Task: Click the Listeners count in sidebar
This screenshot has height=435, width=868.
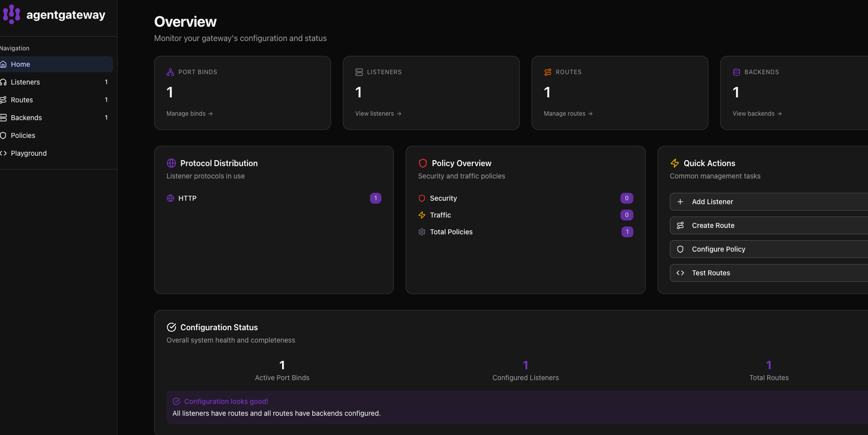Action: click(x=106, y=82)
